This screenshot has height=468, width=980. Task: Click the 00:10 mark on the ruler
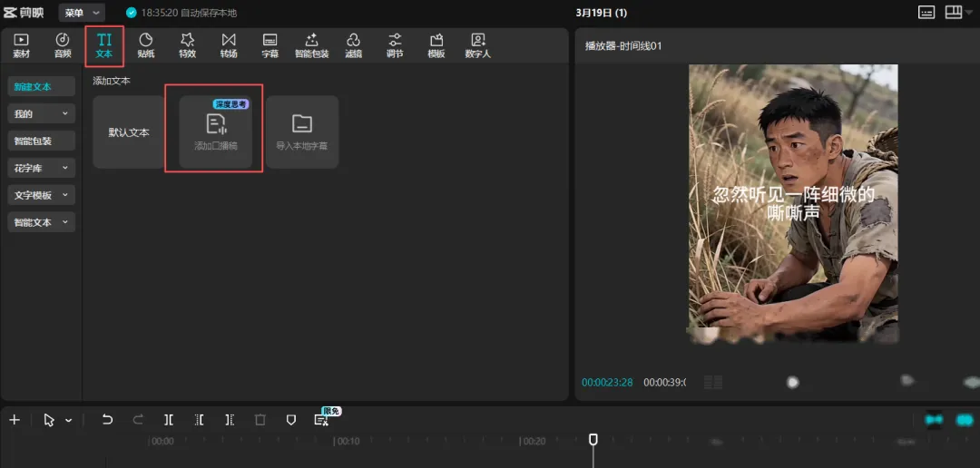point(348,441)
